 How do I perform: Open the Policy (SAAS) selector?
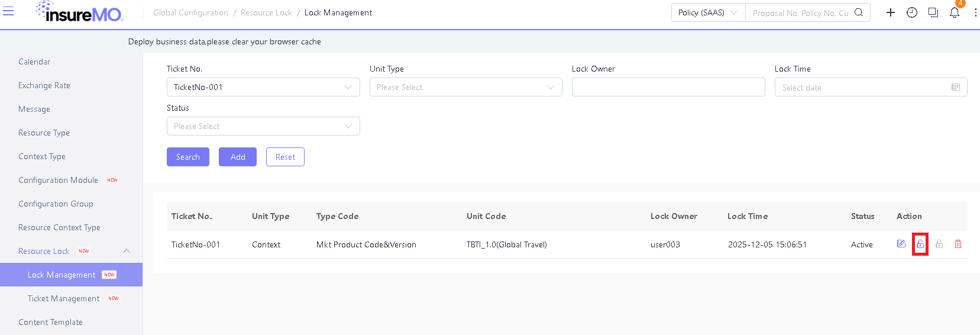[x=708, y=12]
